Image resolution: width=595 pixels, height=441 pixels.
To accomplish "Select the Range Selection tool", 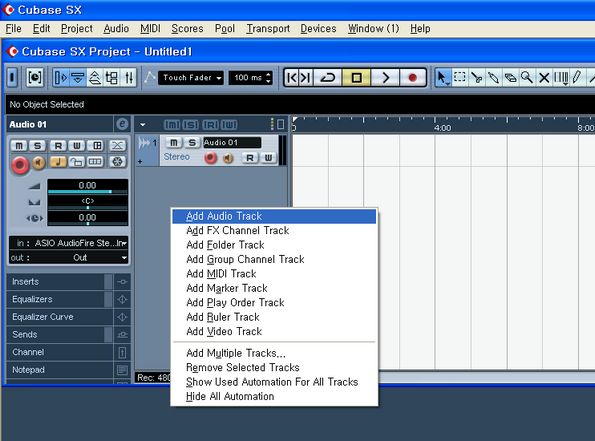I will click(x=460, y=77).
